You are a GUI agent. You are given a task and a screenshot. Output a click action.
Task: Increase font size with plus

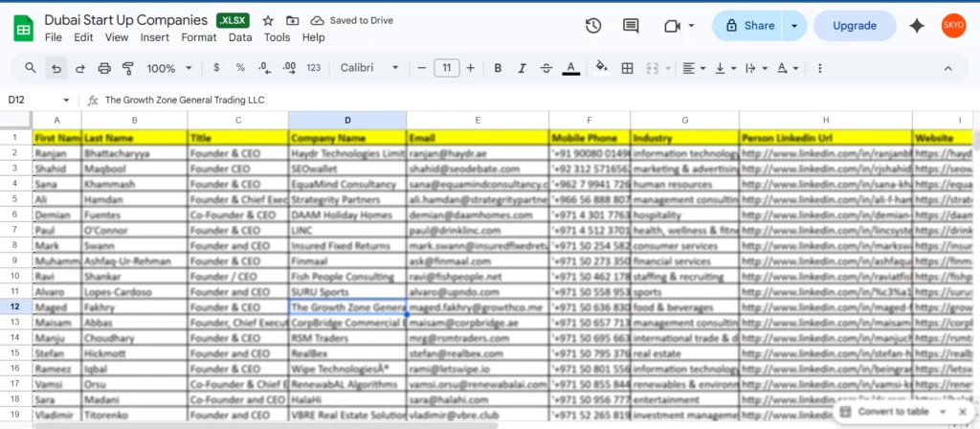470,68
